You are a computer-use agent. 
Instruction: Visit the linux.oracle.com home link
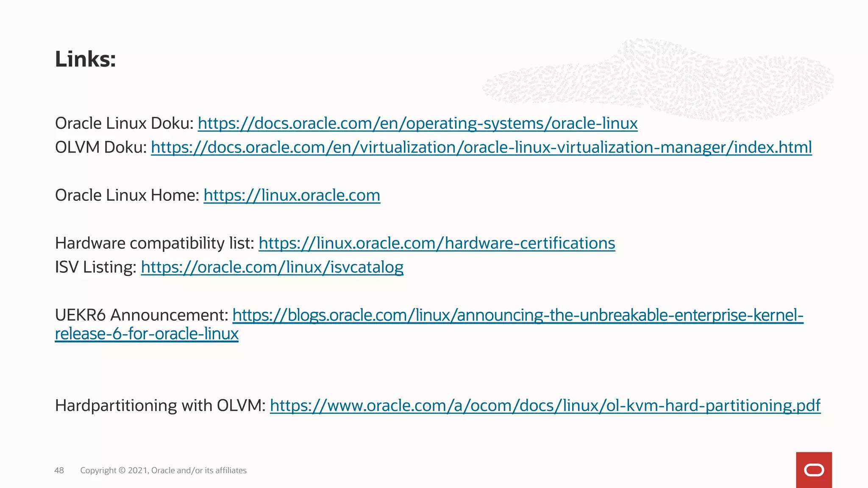point(292,195)
